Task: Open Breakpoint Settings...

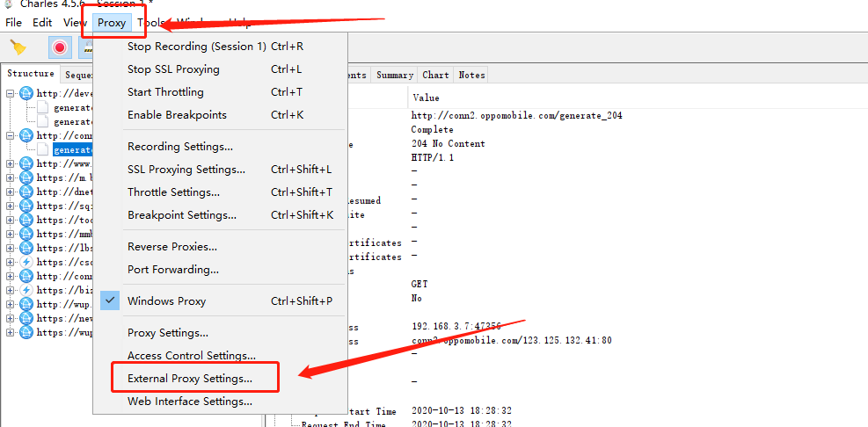Action: point(221,214)
